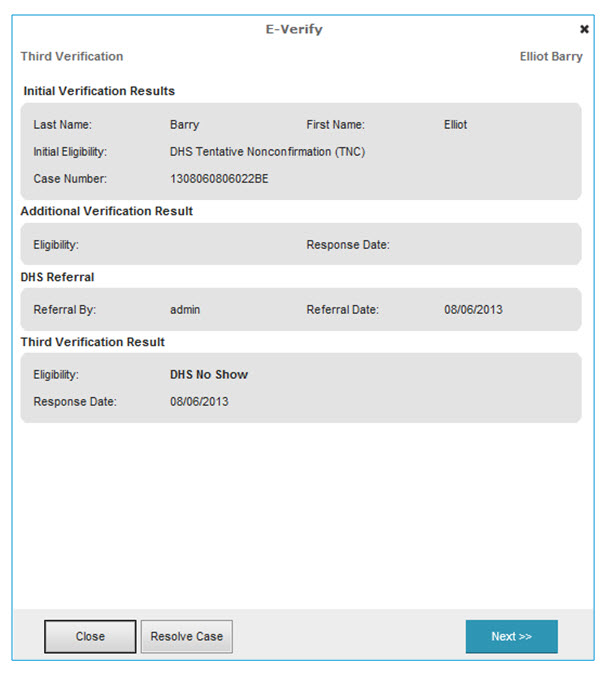Click the Referral By label
The height and width of the screenshot is (676, 613).
(65, 310)
